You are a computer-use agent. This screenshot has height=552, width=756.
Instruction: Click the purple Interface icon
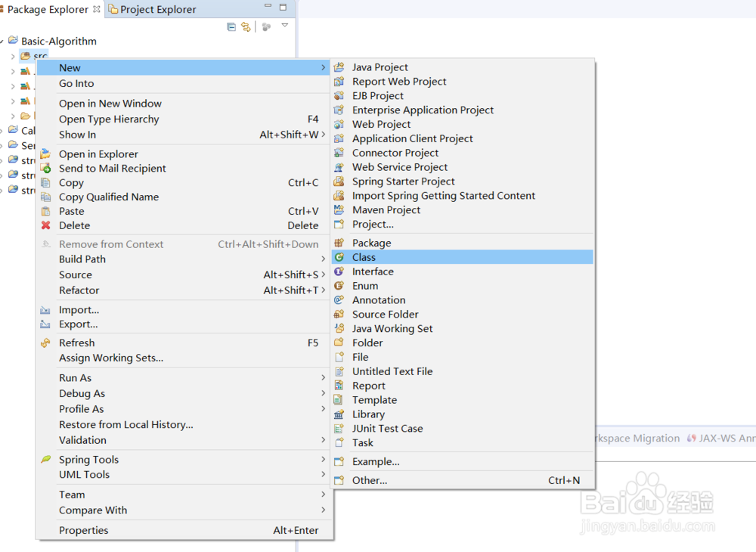coord(339,271)
